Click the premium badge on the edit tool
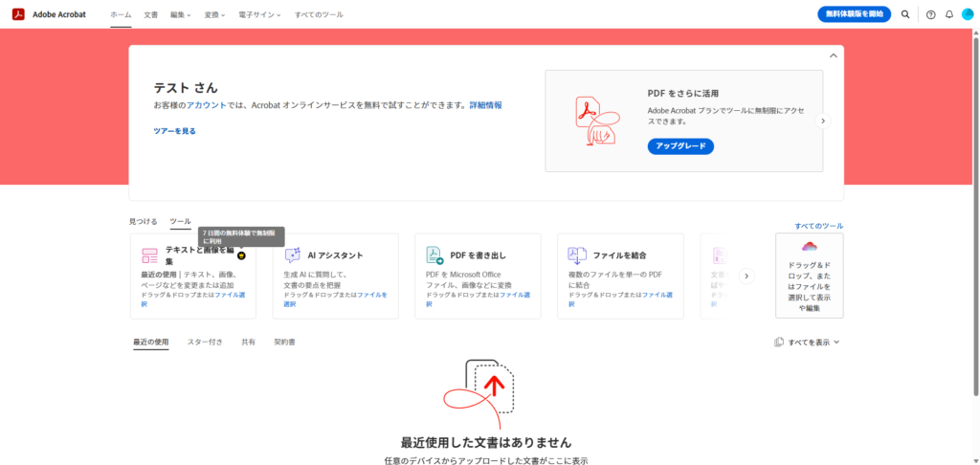Image resolution: width=980 pixels, height=465 pixels. coord(241,255)
